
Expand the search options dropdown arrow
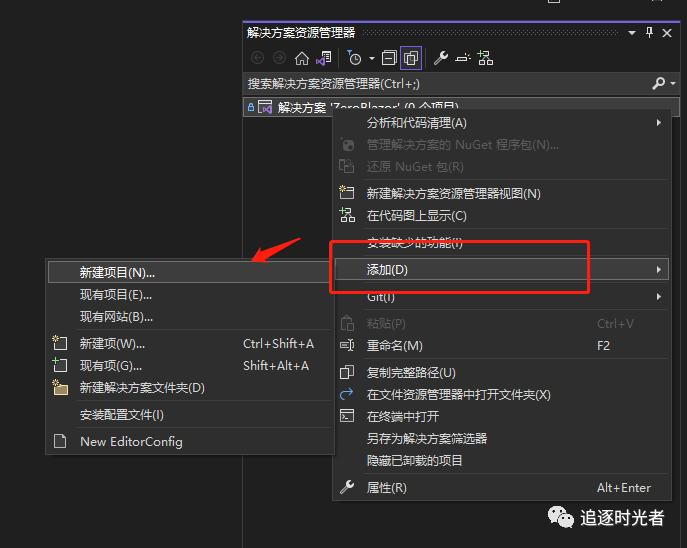pyautogui.click(x=671, y=84)
